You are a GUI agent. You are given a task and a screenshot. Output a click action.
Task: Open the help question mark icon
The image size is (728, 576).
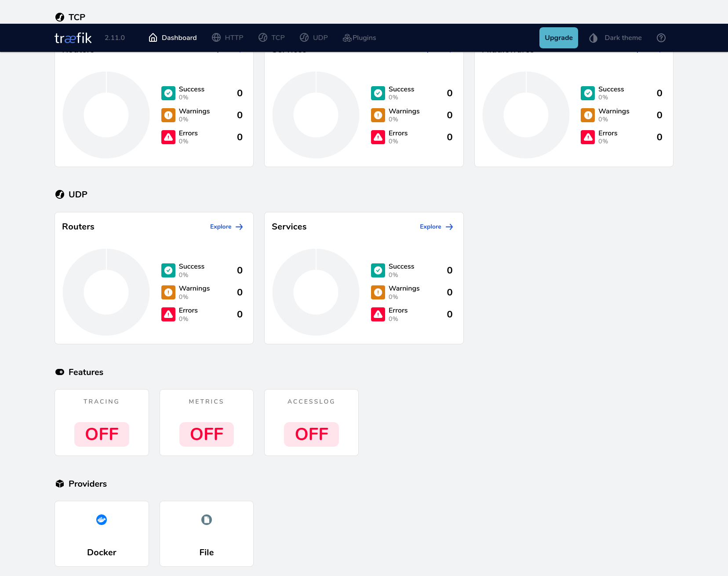tap(661, 38)
